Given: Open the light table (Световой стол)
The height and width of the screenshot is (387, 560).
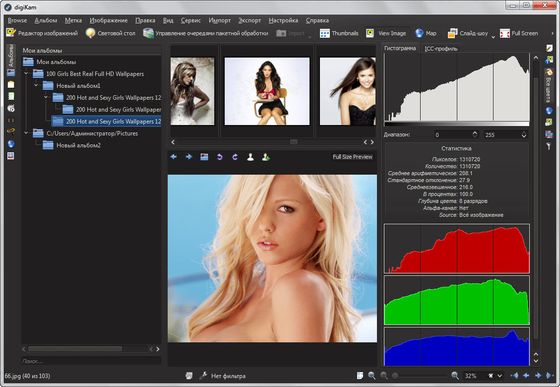Looking at the screenshot, I should click(110, 33).
